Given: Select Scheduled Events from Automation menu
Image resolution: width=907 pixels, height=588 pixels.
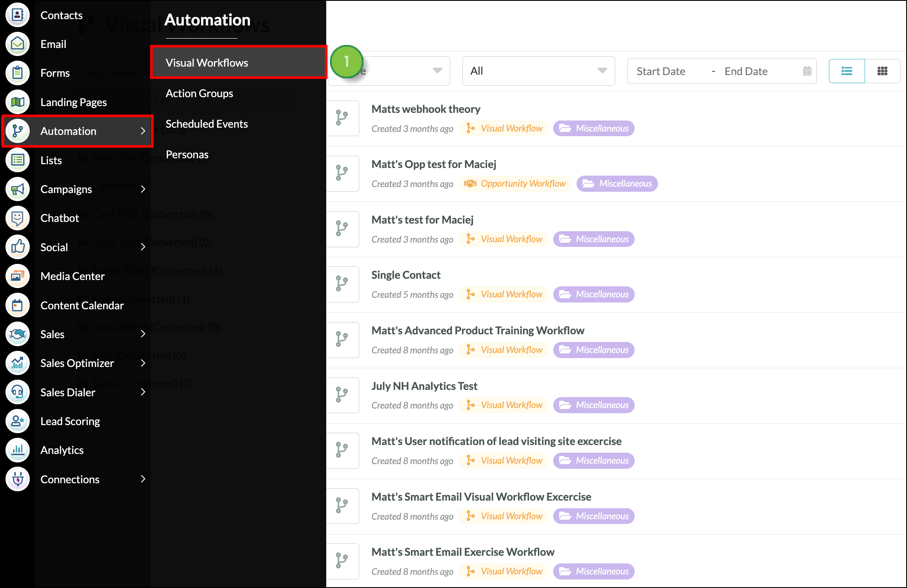Looking at the screenshot, I should (207, 124).
